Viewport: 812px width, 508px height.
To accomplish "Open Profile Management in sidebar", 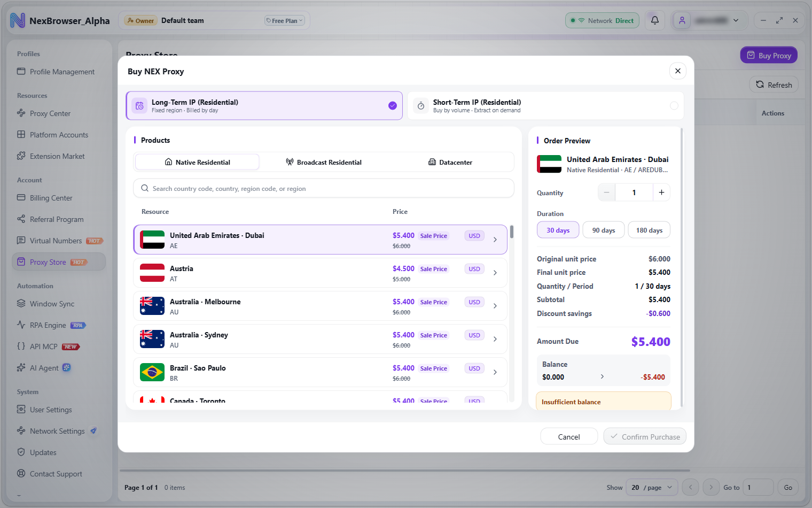I will pos(59,72).
